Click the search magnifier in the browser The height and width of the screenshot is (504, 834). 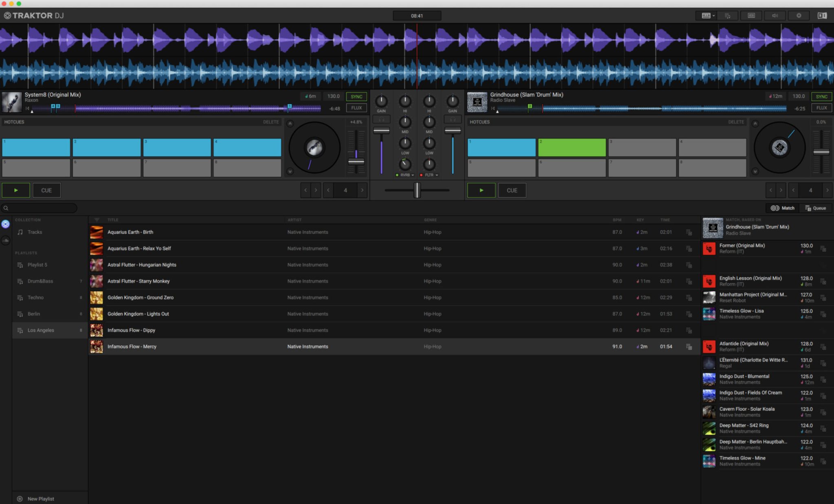(x=6, y=208)
